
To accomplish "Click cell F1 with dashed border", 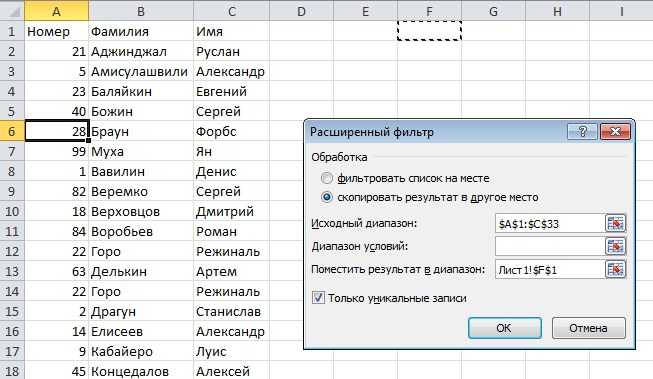I will 429,31.
